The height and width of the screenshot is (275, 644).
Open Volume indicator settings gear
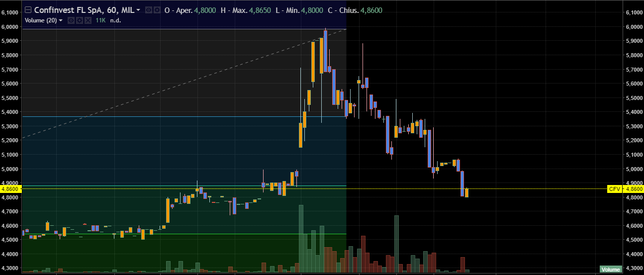click(x=80, y=20)
